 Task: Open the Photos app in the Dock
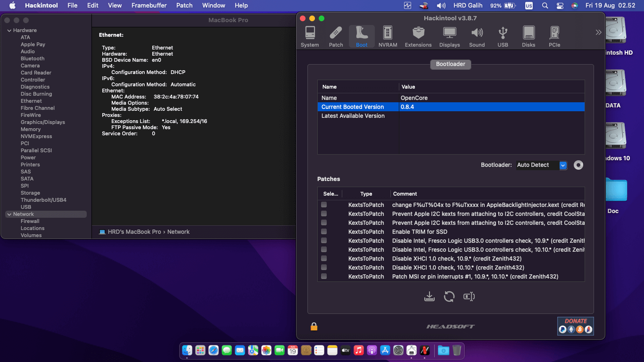coord(266,350)
